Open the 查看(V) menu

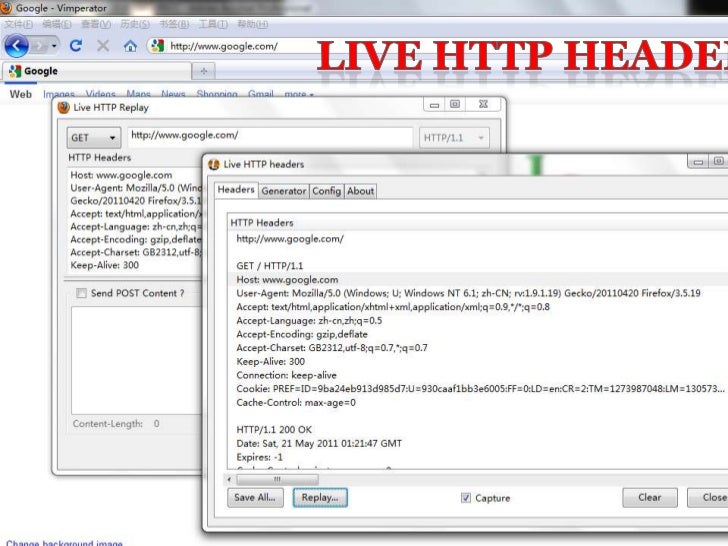click(96, 24)
